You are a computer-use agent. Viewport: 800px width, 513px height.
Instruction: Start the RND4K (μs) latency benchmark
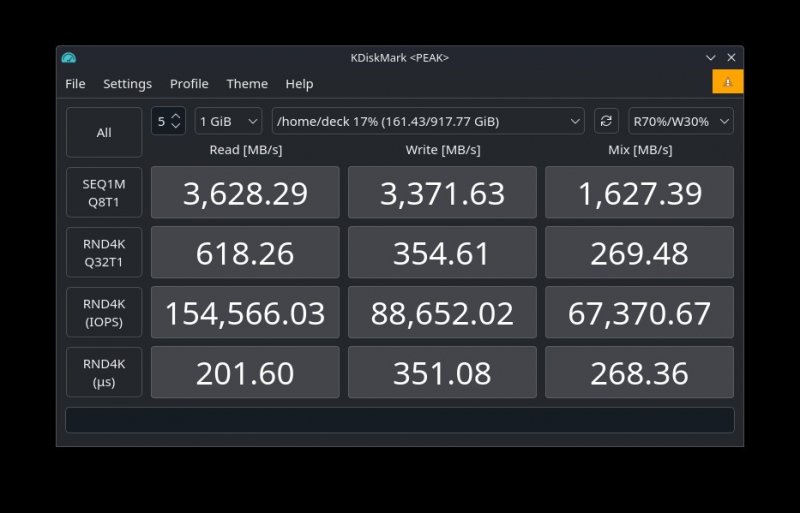(104, 373)
